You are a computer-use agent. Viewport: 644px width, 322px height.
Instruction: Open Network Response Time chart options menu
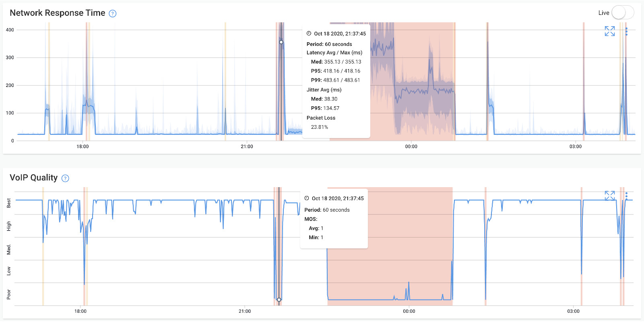(626, 31)
